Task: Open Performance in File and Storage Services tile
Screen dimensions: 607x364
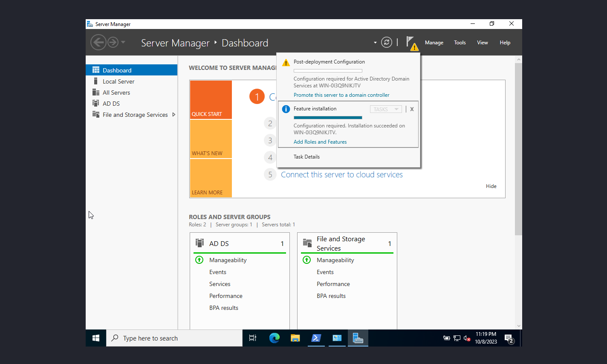Action: pos(333,284)
